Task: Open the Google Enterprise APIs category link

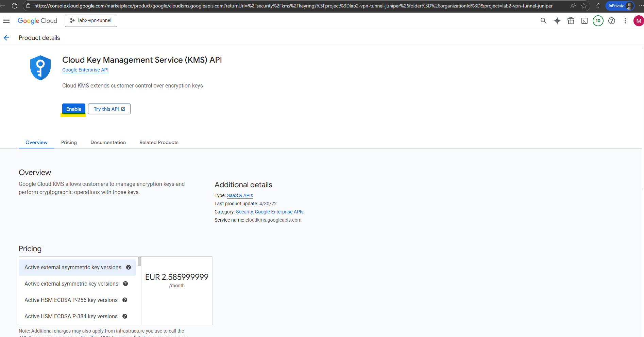Action: click(x=279, y=212)
